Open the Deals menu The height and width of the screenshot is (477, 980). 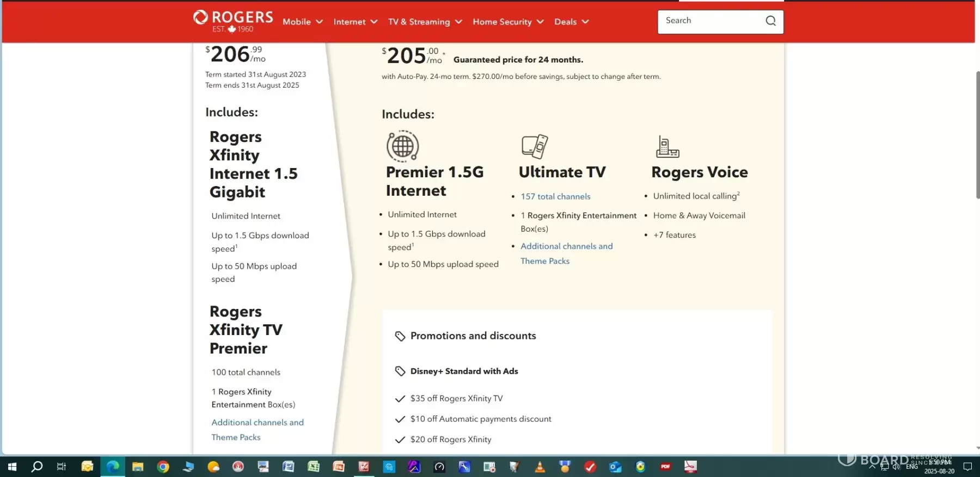571,22
